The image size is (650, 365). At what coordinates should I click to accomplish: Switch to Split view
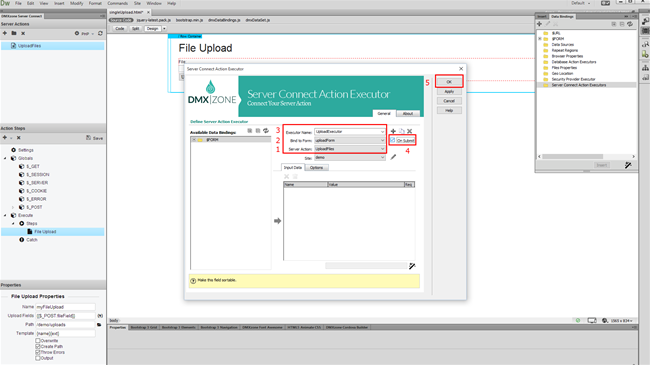pos(136,29)
